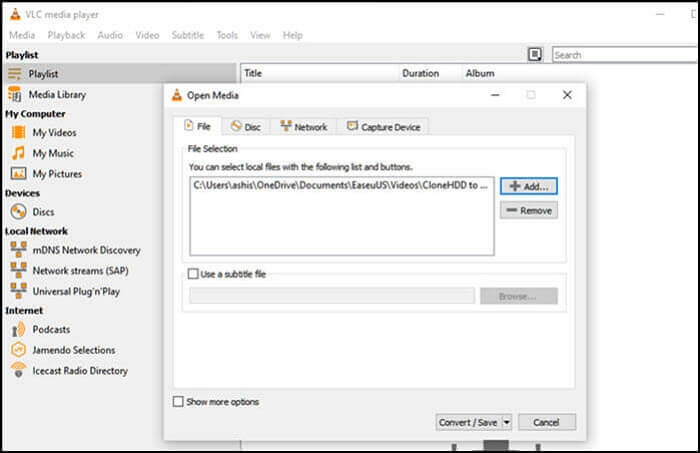The height and width of the screenshot is (453, 700).
Task: Open Media Library icon in sidebar
Action: tap(15, 94)
